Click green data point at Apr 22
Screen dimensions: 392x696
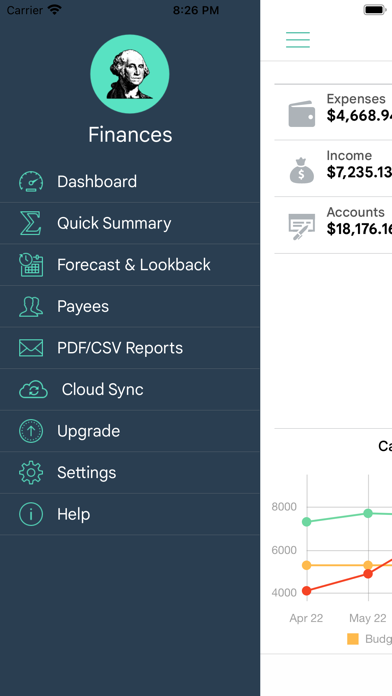[x=306, y=522]
